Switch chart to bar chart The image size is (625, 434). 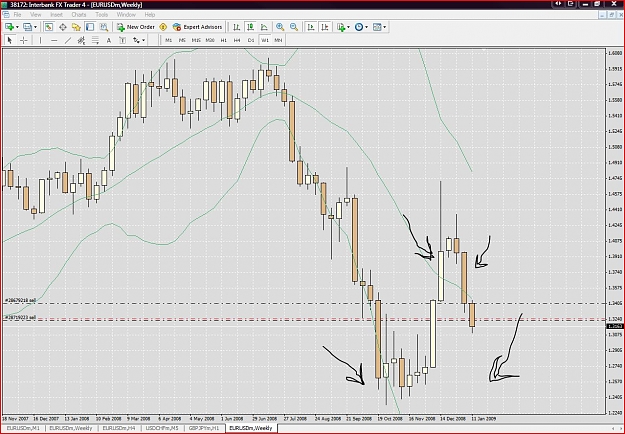pyautogui.click(x=236, y=27)
